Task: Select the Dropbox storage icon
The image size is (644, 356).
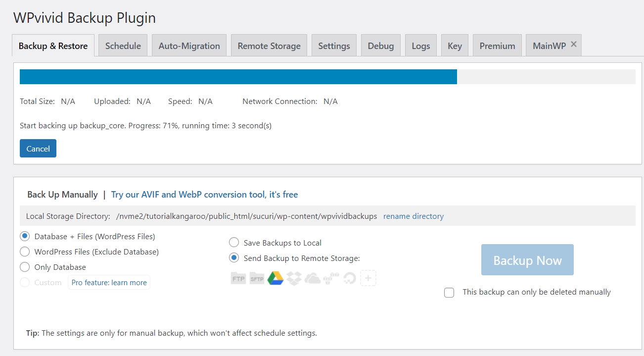Action: click(294, 278)
